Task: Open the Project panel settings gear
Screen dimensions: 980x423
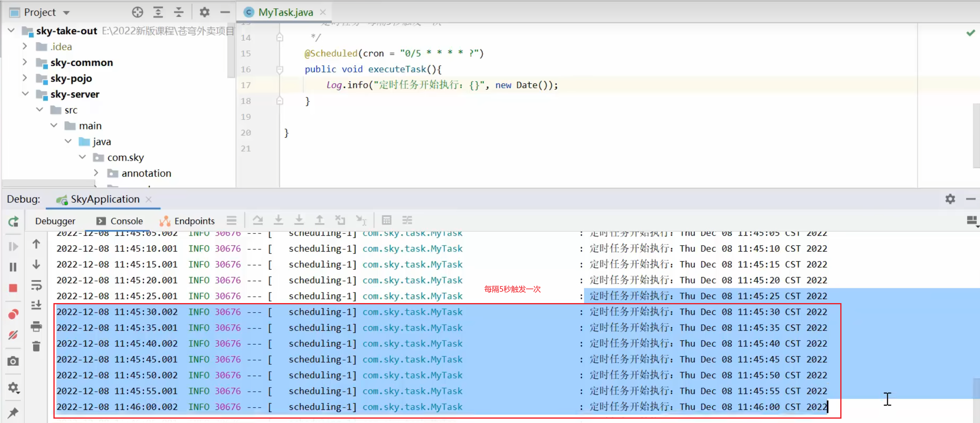Action: [204, 12]
